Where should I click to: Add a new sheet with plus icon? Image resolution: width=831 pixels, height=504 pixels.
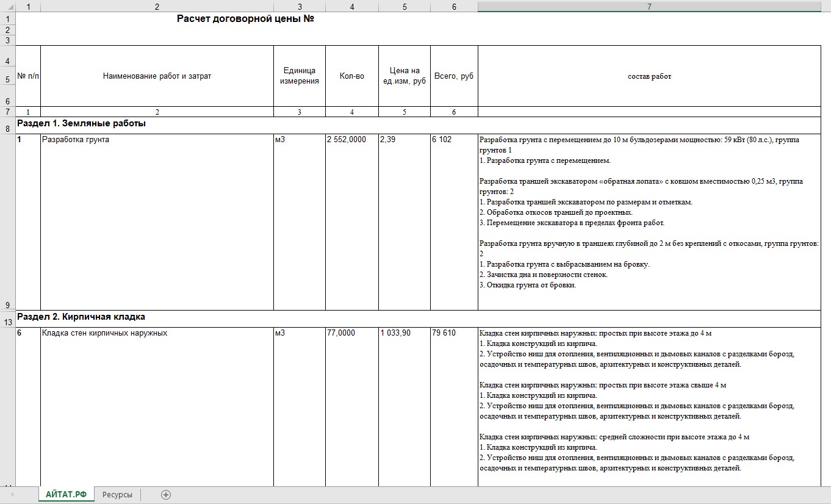pyautogui.click(x=165, y=495)
